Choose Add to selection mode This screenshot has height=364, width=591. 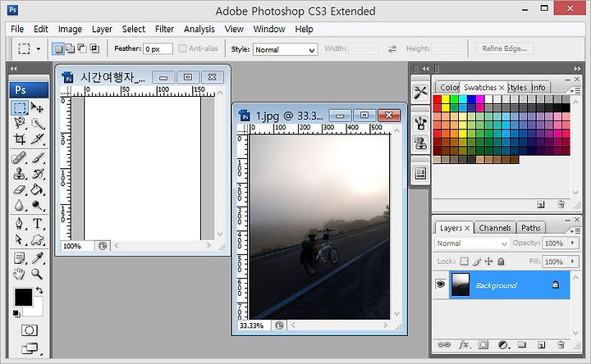click(x=70, y=48)
